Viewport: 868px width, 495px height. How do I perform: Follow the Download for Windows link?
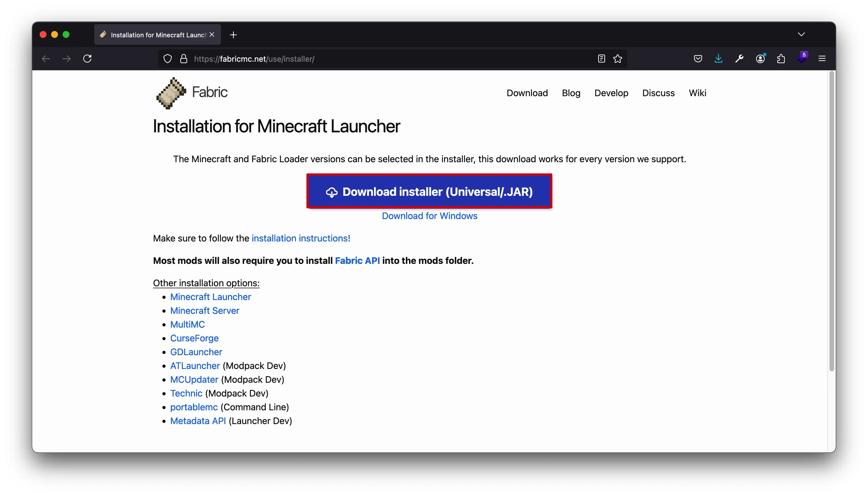(429, 216)
